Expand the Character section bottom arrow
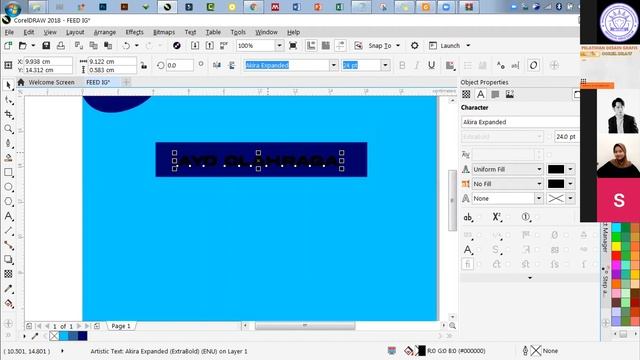640x360 pixels. 530,278
